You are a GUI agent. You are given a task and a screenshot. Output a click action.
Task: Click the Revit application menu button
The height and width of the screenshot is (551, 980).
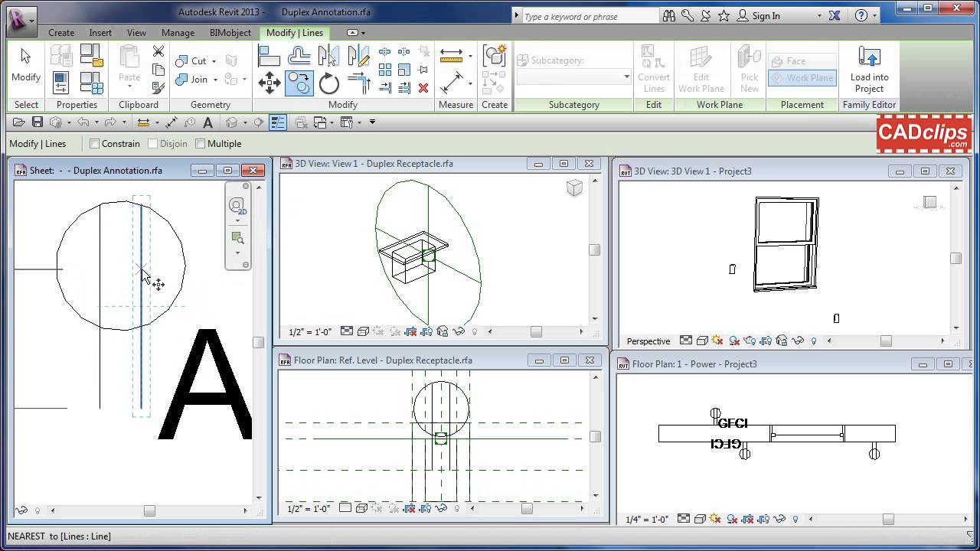tap(21, 19)
